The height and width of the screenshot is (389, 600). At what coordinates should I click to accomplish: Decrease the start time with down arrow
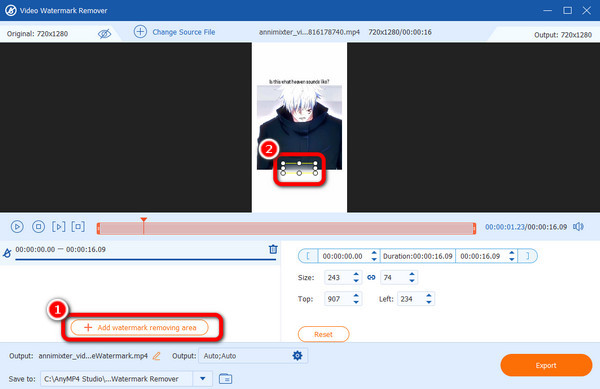(x=374, y=259)
